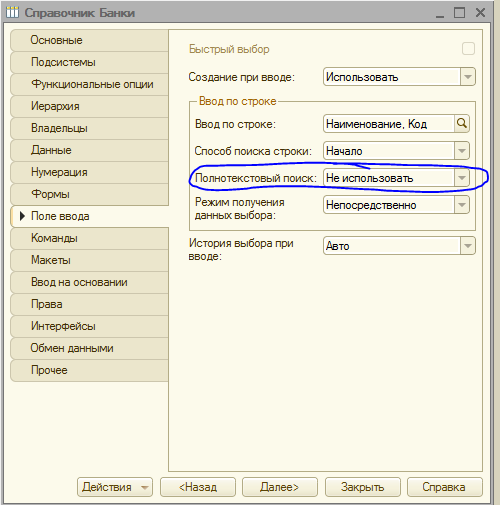
Task: Select the Функциональные опции tab
Action: pos(89,84)
